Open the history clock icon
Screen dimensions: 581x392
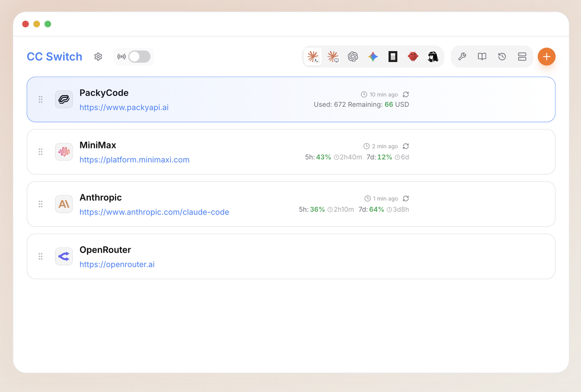[x=502, y=57]
